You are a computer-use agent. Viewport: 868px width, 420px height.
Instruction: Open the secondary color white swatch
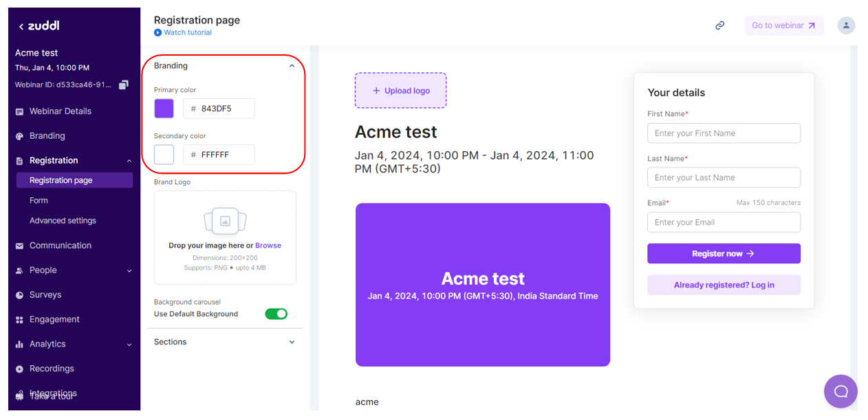(x=164, y=155)
